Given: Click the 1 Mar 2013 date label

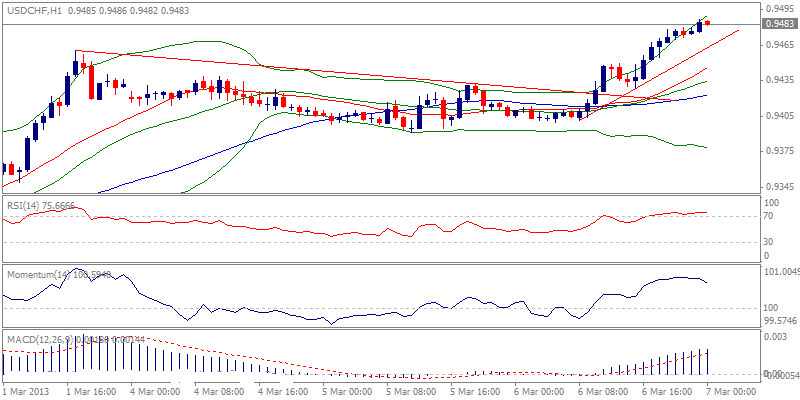Looking at the screenshot, I should coord(27,389).
